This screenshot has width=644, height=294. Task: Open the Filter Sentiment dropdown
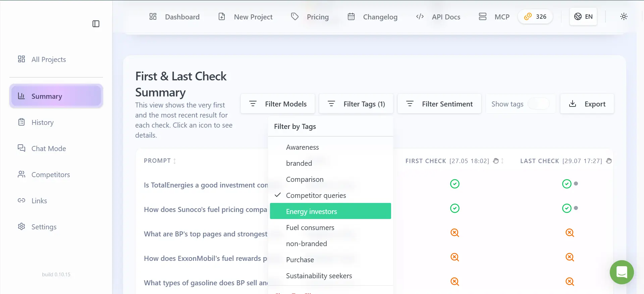(x=439, y=104)
